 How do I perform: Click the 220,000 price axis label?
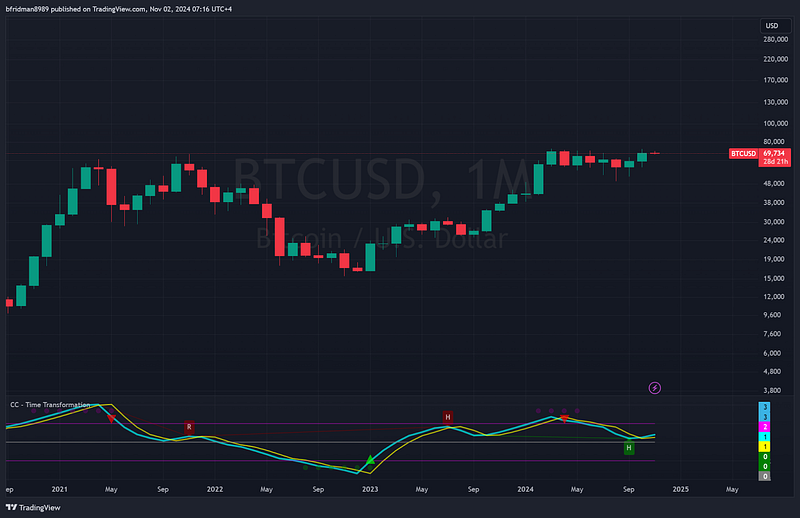pyautogui.click(x=776, y=59)
